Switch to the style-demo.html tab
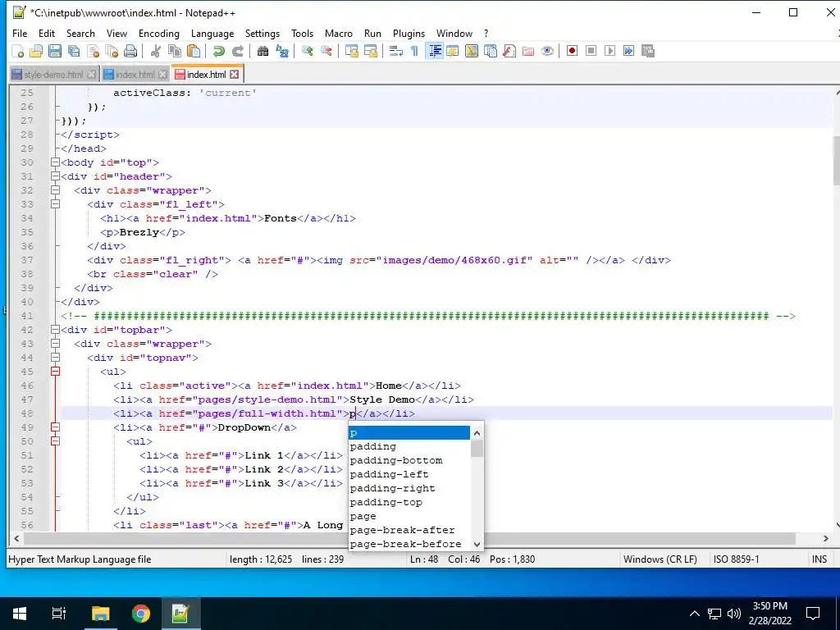Screen dimensions: 840x630 tap(53, 75)
